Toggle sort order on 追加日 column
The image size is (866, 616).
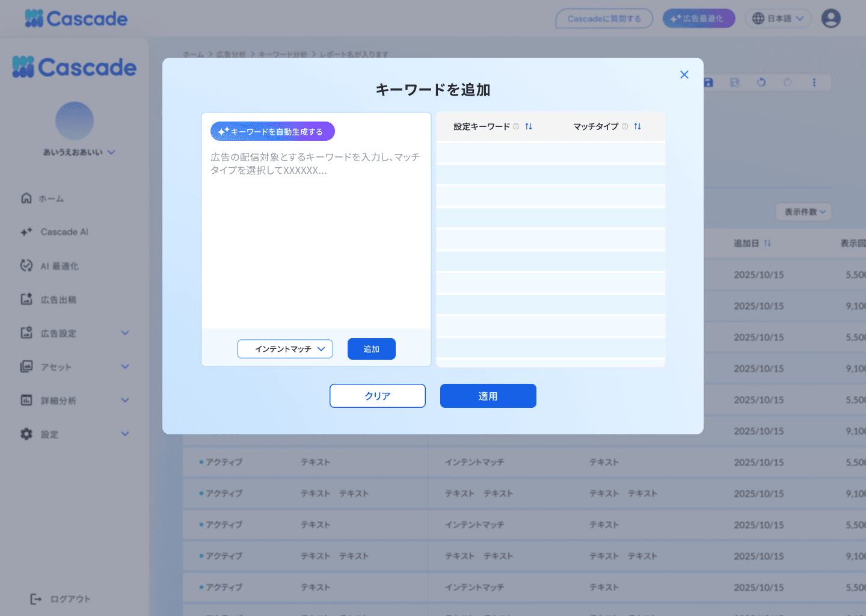pyautogui.click(x=768, y=243)
